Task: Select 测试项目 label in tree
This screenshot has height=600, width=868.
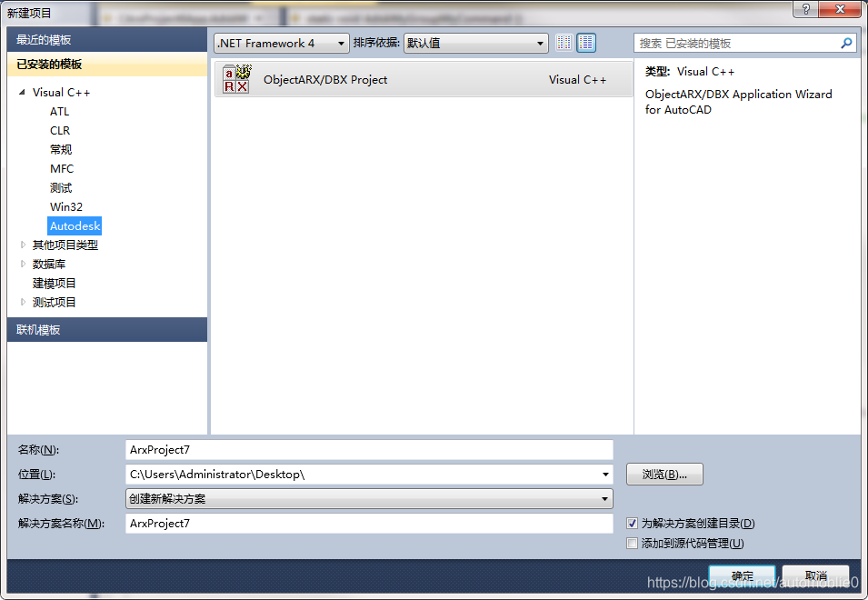Action: click(x=54, y=302)
